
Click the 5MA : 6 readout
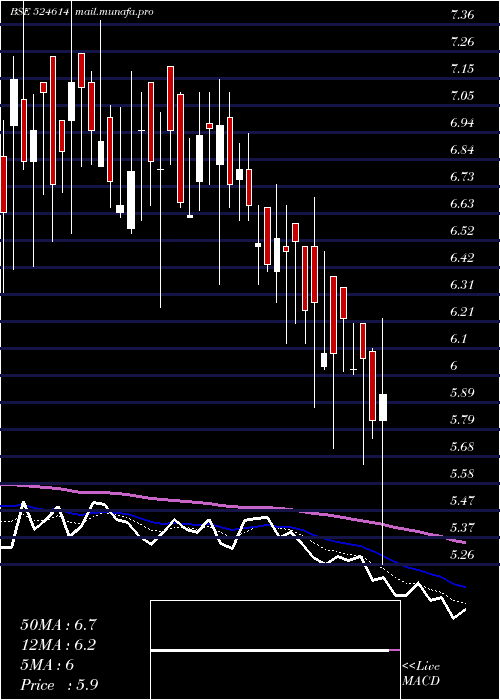(47, 665)
